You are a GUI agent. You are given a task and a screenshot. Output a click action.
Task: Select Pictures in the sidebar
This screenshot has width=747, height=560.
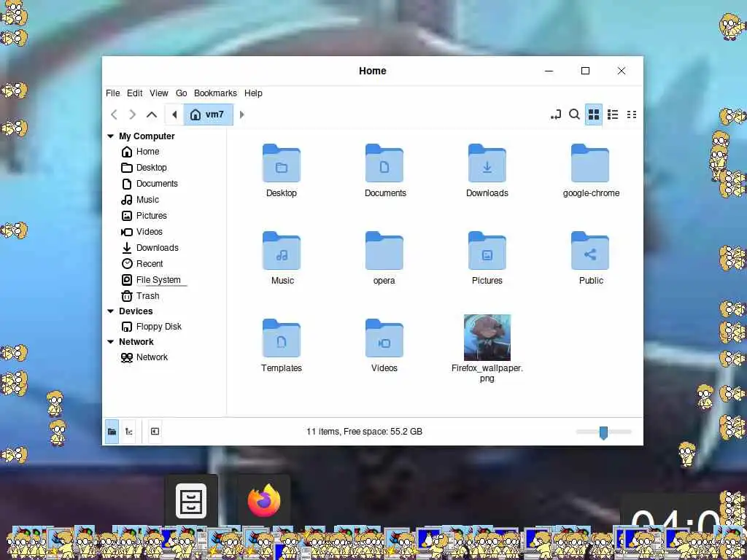(x=152, y=216)
